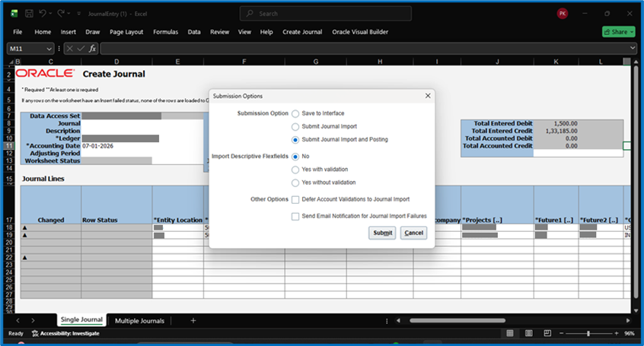The image size is (644, 346).
Task: Click the zoom slider handle
Action: pos(588,334)
